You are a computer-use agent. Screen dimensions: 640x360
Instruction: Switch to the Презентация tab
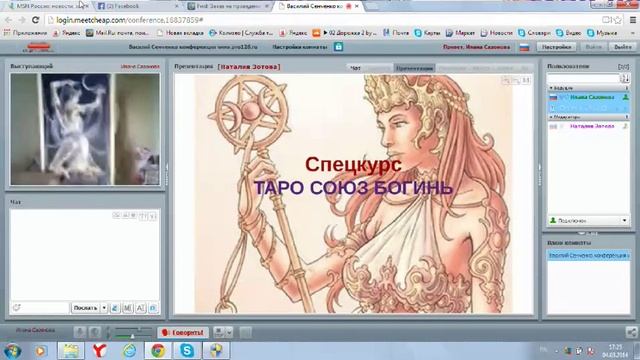[414, 68]
